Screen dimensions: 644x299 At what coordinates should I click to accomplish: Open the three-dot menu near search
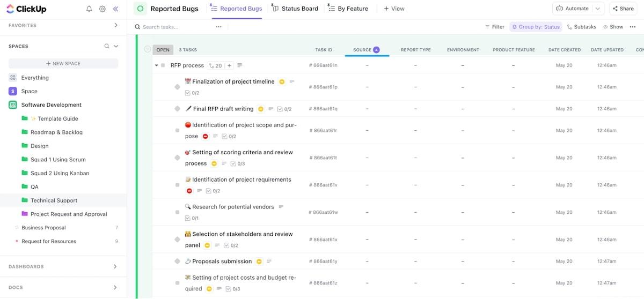click(218, 27)
